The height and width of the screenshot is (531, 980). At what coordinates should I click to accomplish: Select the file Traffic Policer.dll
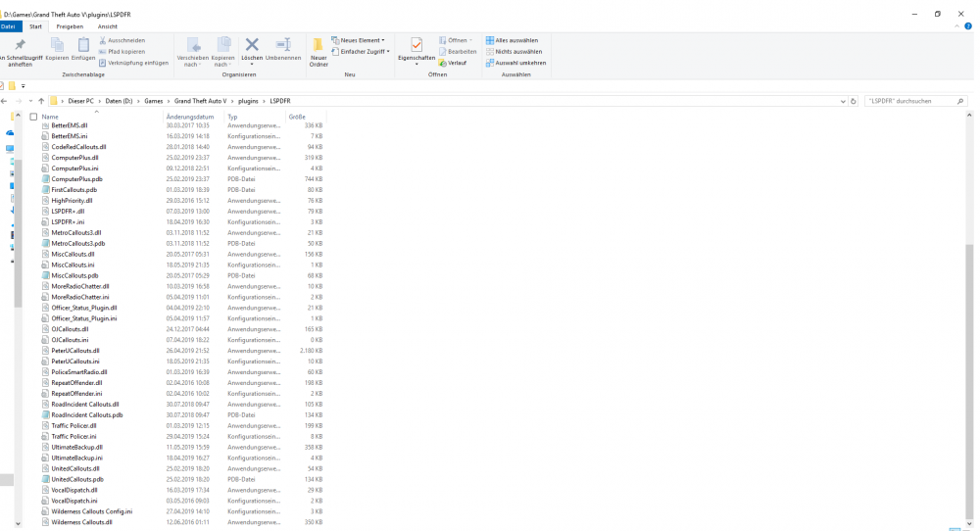[x=73, y=426]
